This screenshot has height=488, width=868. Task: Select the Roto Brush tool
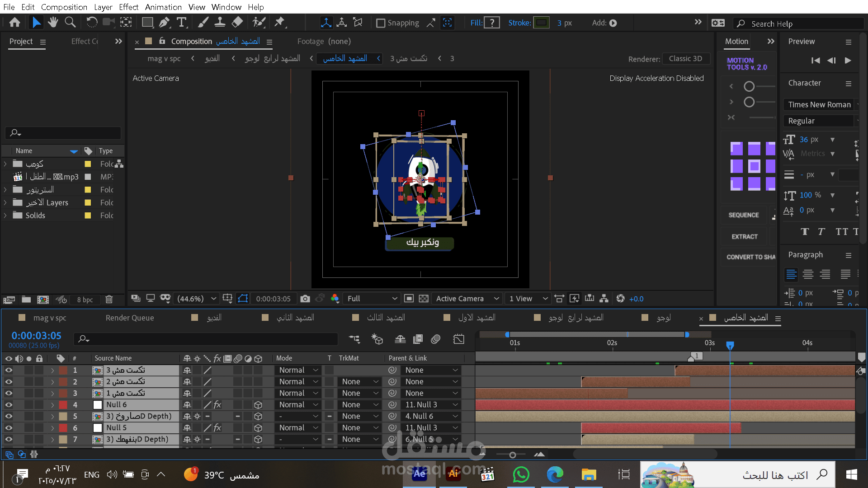pos(259,22)
